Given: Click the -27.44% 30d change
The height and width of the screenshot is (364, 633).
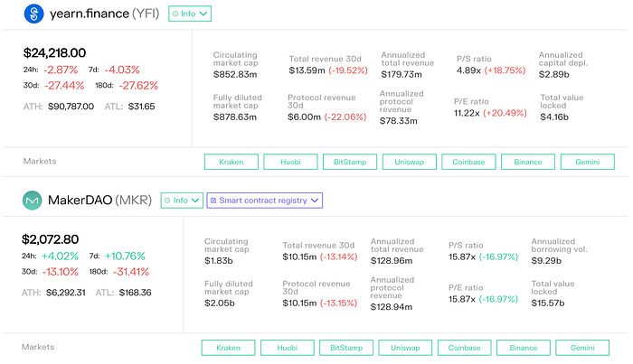Looking at the screenshot, I should (x=64, y=86).
